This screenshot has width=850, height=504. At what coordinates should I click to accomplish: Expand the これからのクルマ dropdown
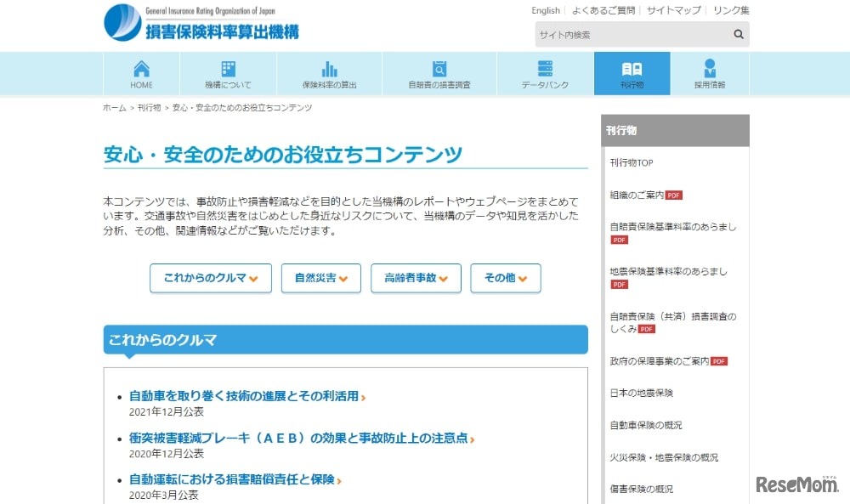coord(210,278)
